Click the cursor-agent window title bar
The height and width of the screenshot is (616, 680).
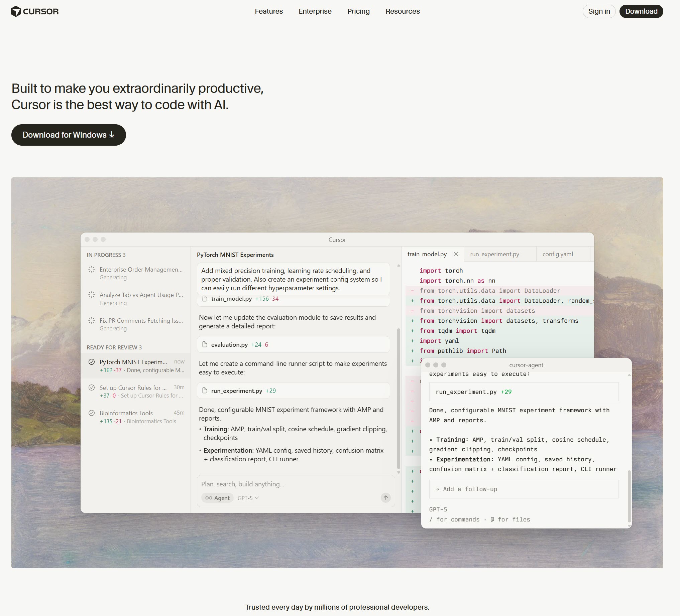coord(526,365)
